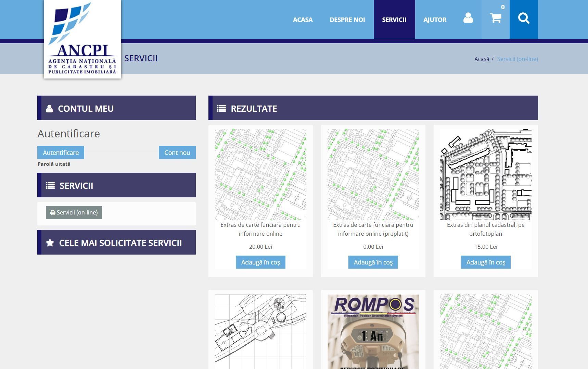Open the AJUTOR menu item
Viewport: 588px width, 369px height.
point(435,20)
